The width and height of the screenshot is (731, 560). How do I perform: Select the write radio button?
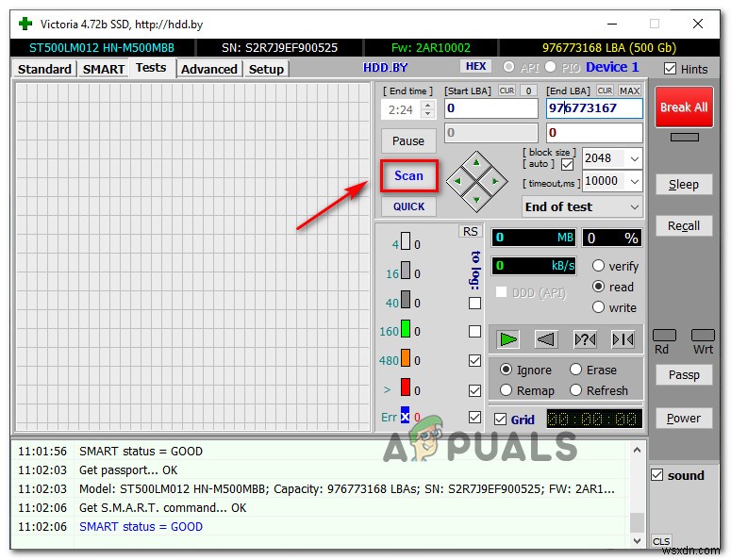point(598,307)
